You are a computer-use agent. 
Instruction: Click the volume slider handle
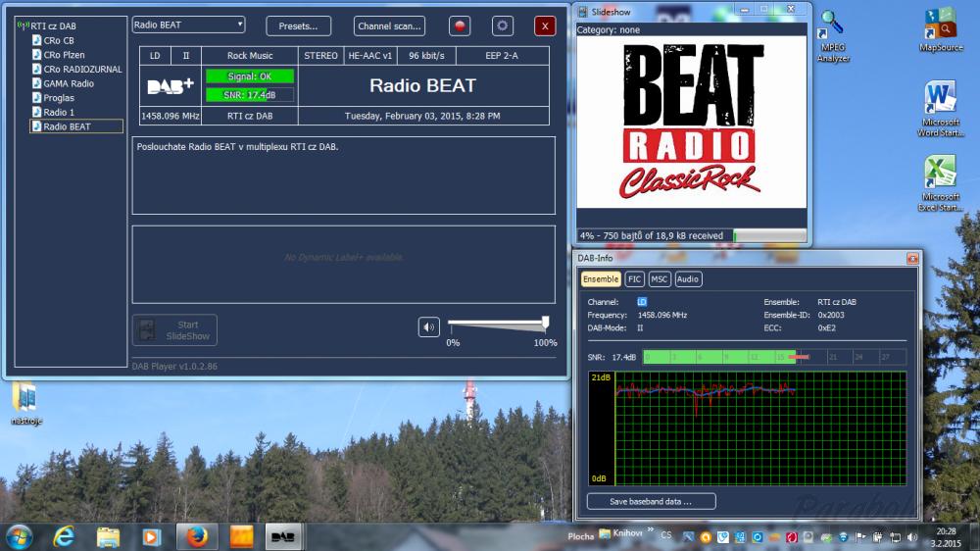545,323
